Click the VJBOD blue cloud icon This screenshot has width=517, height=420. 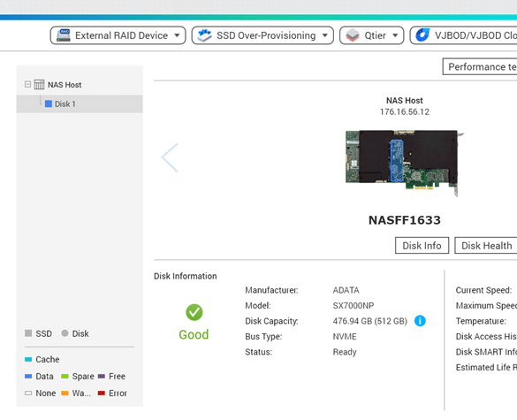[x=422, y=35]
